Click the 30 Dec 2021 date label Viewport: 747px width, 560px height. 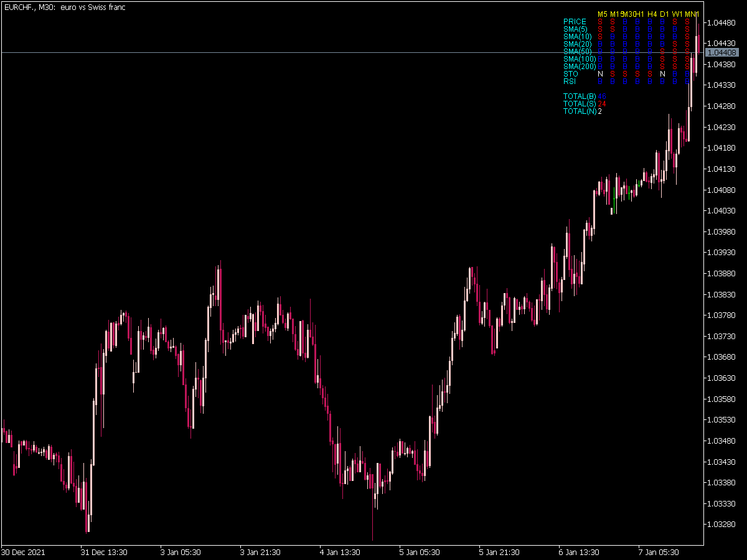click(23, 552)
